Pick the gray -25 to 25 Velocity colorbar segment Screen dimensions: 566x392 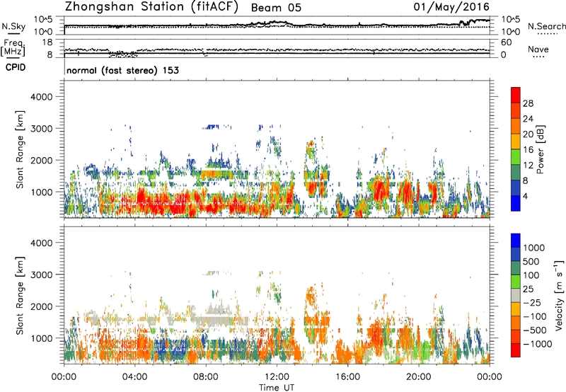(516, 296)
